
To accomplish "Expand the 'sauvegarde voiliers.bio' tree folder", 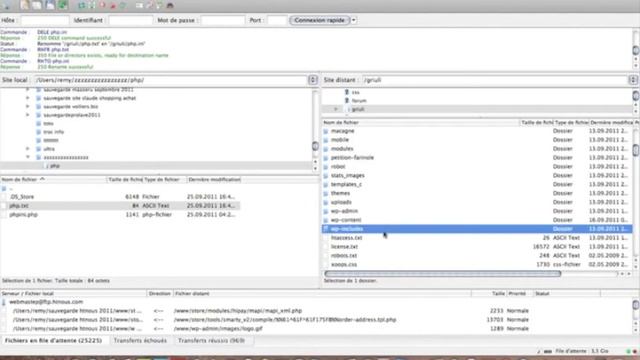I will 28,107.
